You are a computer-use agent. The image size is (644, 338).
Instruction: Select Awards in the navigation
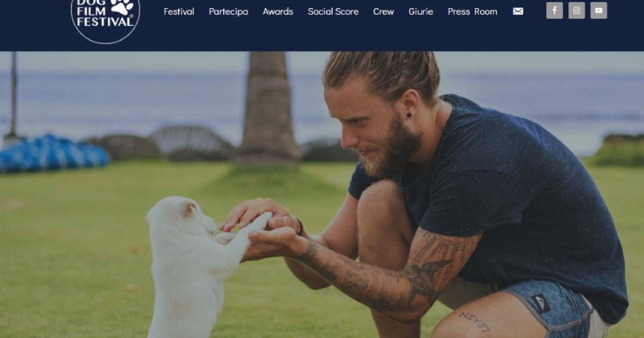(278, 11)
